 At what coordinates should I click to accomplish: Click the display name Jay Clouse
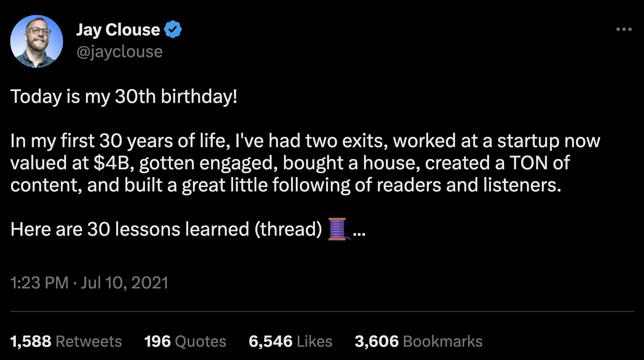point(118,30)
